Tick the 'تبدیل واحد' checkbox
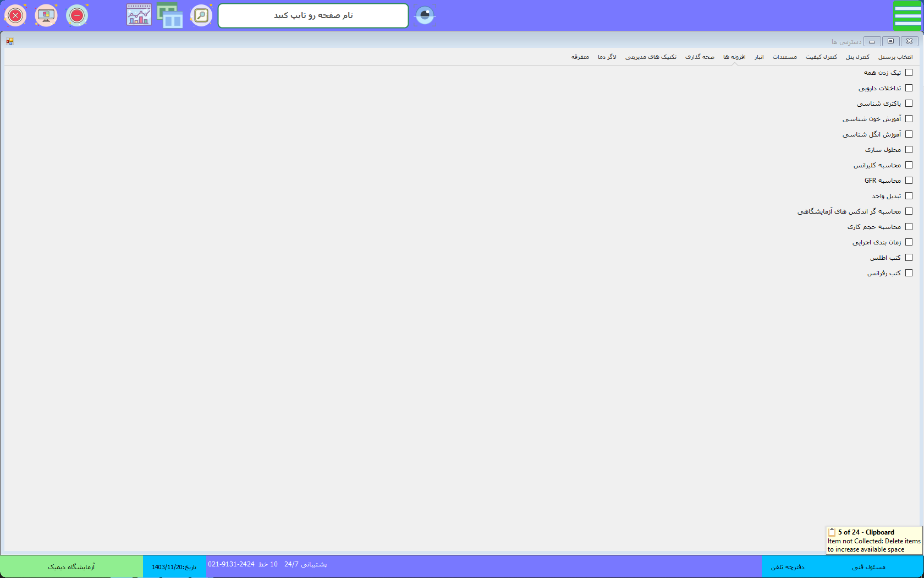This screenshot has width=924, height=578. [909, 196]
